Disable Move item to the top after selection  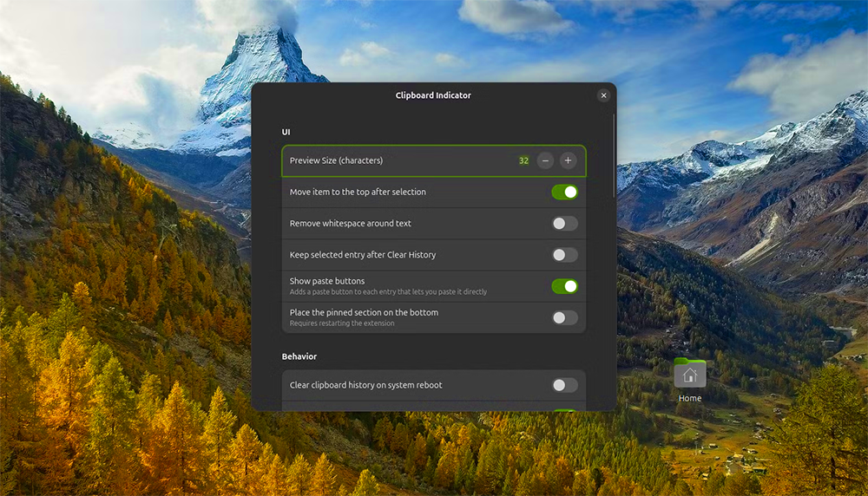[565, 192]
